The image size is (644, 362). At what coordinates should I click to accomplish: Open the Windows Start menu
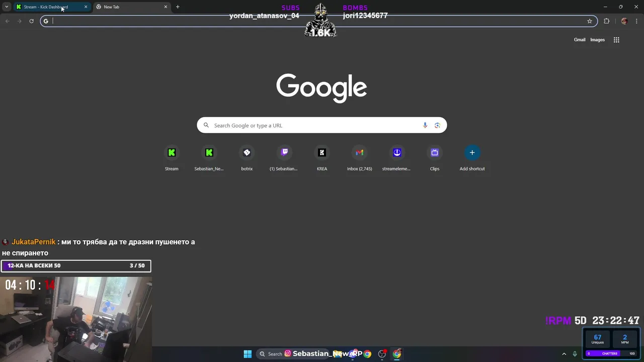pyautogui.click(x=248, y=354)
